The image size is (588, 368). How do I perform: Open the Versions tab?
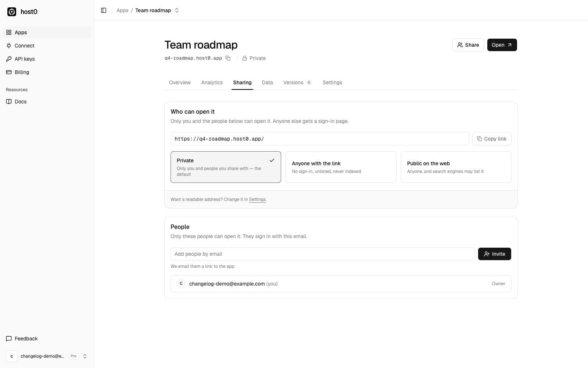point(297,82)
